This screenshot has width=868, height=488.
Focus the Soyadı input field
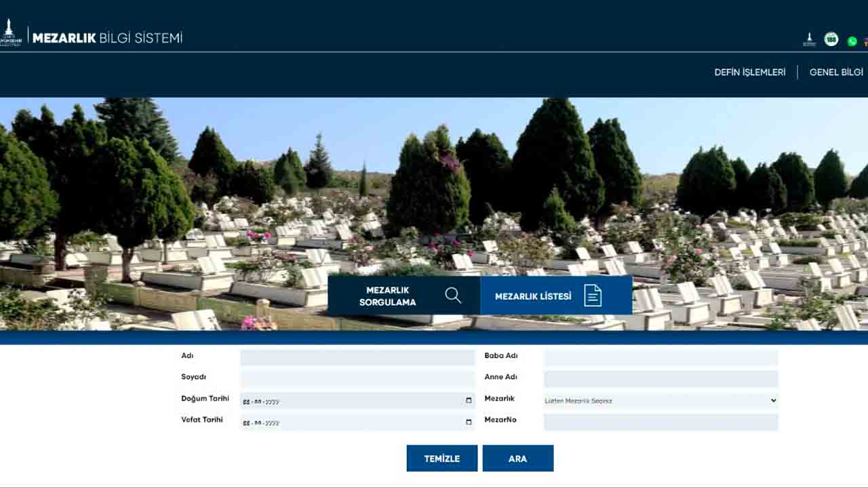[x=357, y=379]
